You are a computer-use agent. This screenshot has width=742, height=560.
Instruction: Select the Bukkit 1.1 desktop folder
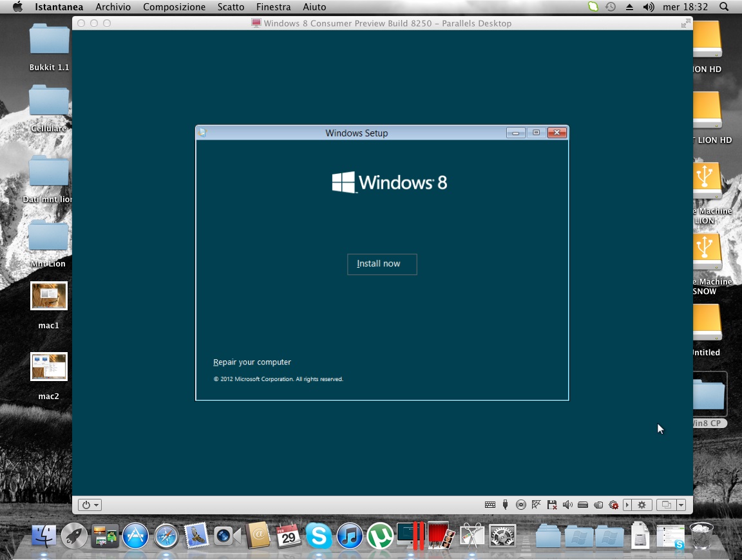pyautogui.click(x=49, y=47)
